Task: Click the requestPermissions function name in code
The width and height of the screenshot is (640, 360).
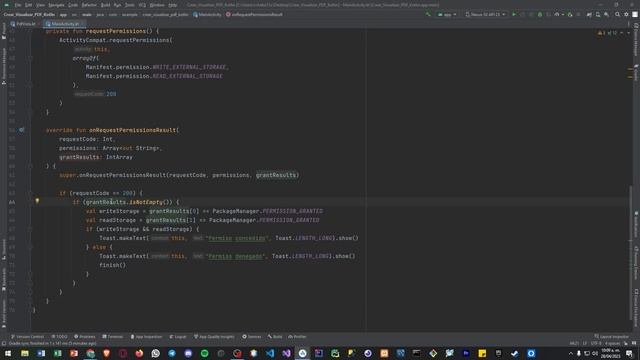Action: (116, 31)
